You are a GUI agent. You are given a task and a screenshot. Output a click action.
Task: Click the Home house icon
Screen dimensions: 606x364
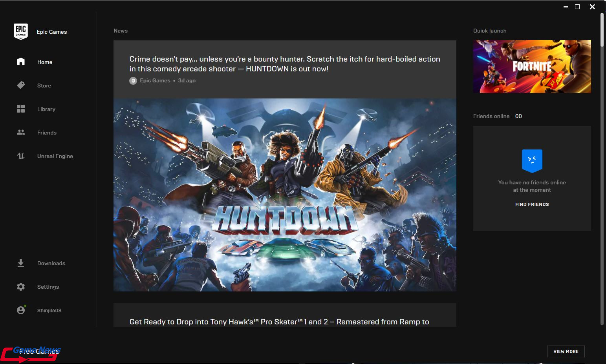21,62
